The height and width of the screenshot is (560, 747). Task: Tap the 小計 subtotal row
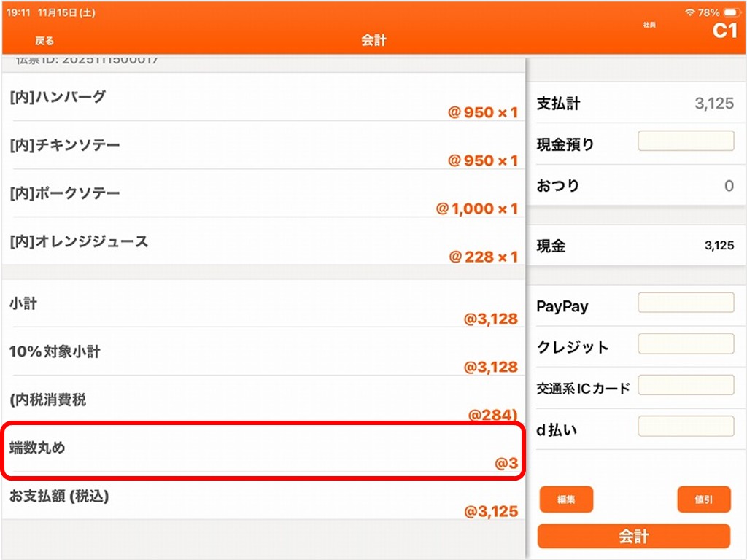[x=263, y=311]
